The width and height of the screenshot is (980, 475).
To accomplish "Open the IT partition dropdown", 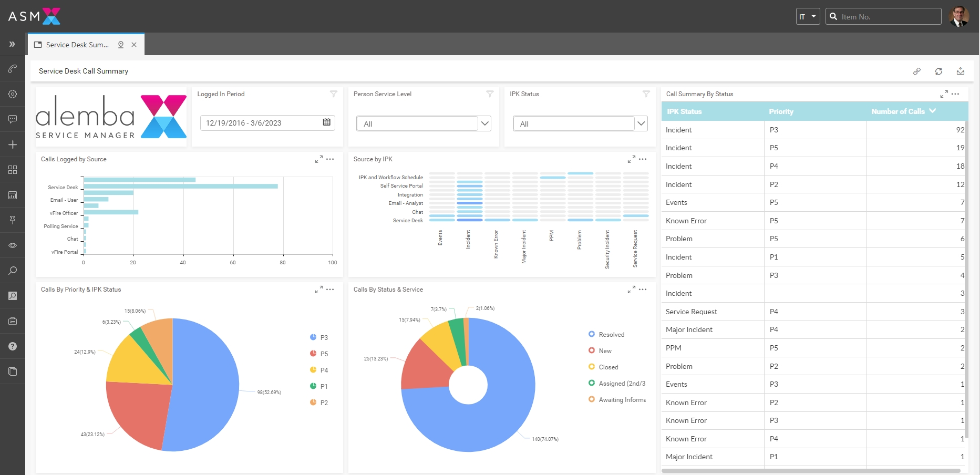I will pos(808,17).
